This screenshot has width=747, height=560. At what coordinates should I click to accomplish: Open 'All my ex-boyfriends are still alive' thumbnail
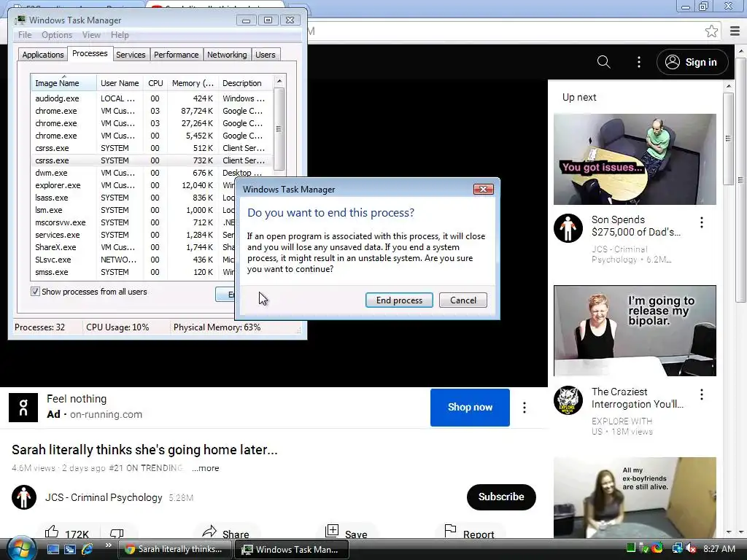pyautogui.click(x=635, y=497)
